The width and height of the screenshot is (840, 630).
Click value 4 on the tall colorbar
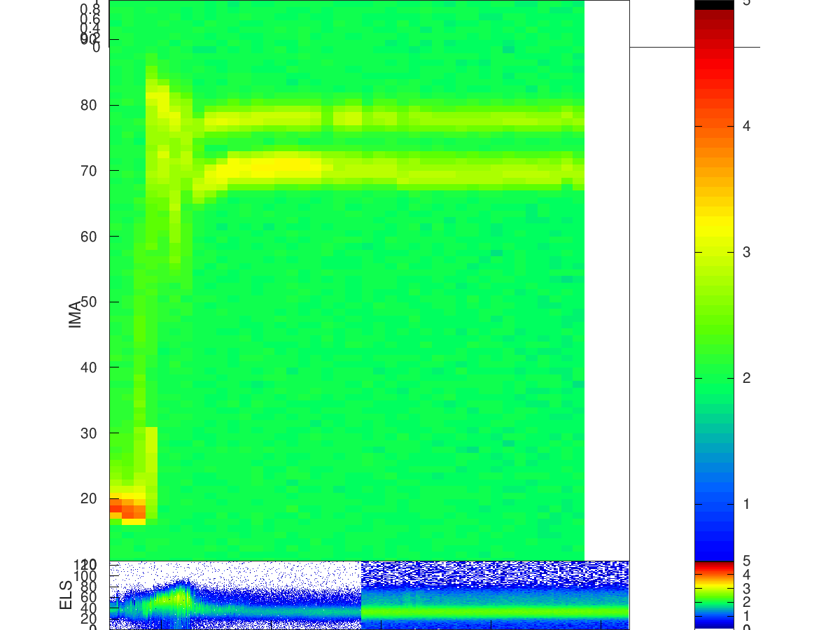coord(746,126)
